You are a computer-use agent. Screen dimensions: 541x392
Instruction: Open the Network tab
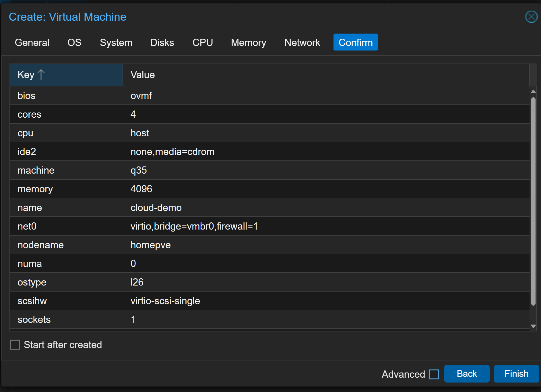[x=302, y=42]
